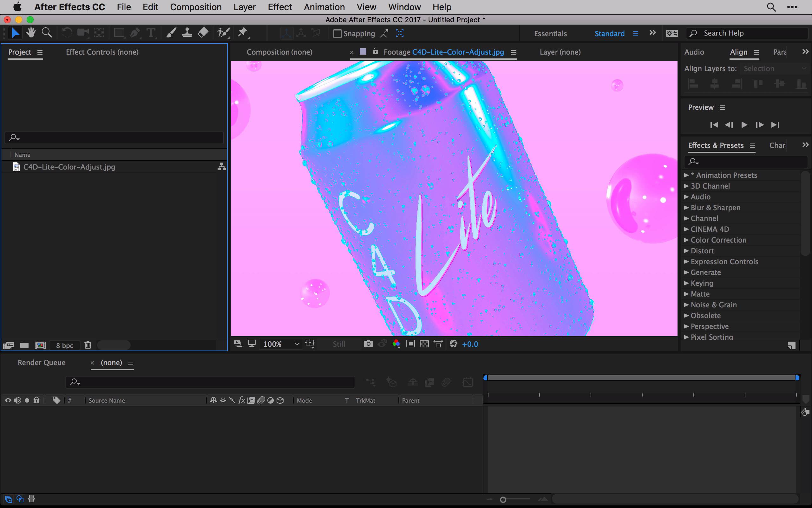Step forward one frame in Preview

(x=759, y=125)
